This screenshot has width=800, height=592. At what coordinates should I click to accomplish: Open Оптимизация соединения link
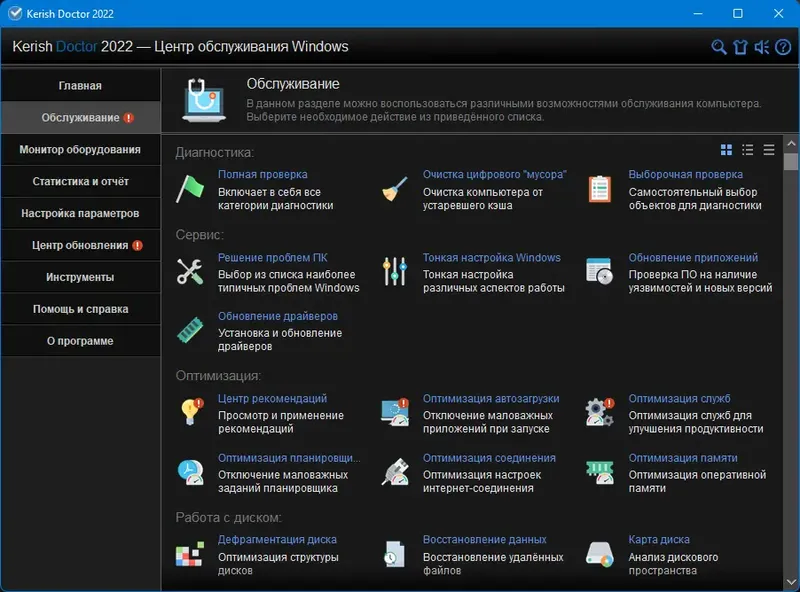(x=489, y=458)
